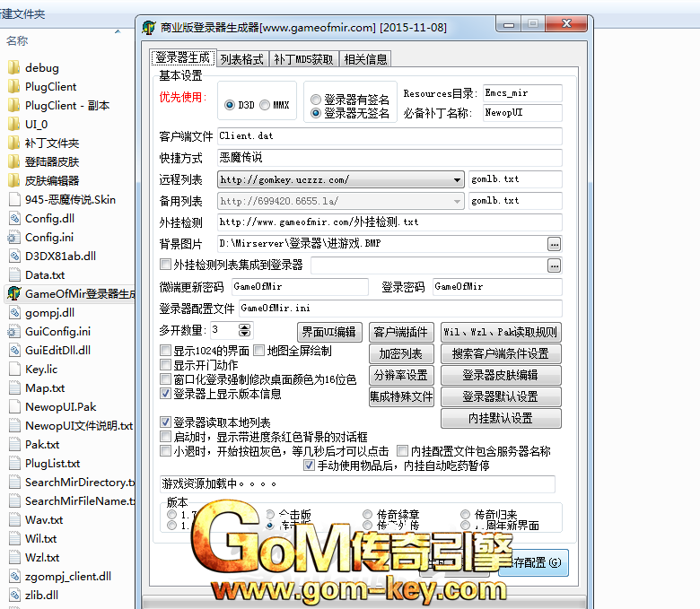Choose 登录器有签名 radio button
Image resolution: width=700 pixels, height=609 pixels.
316,99
